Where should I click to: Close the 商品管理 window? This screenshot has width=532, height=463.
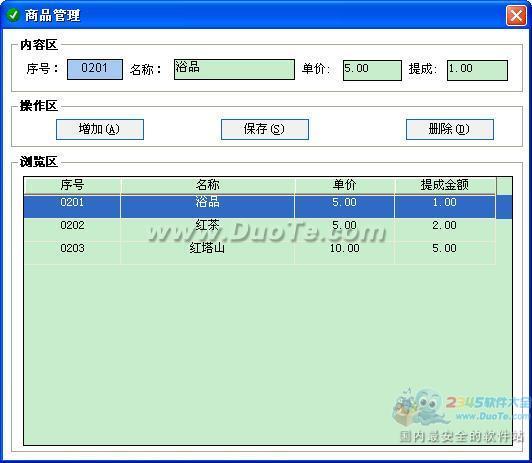[x=516, y=15]
